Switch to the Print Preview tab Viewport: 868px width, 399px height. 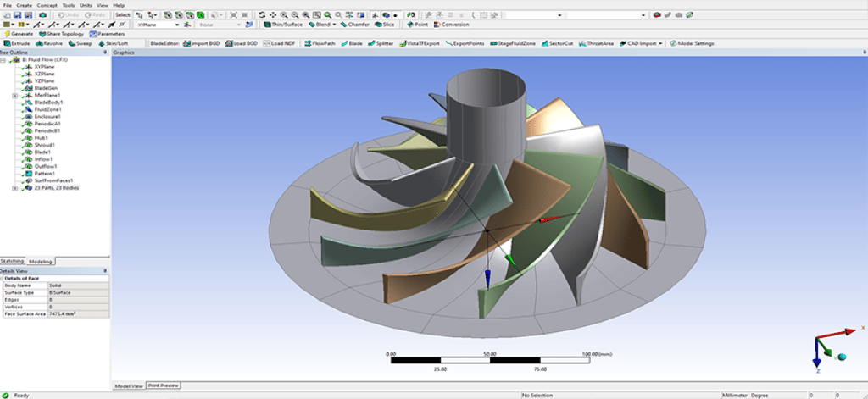click(x=163, y=385)
